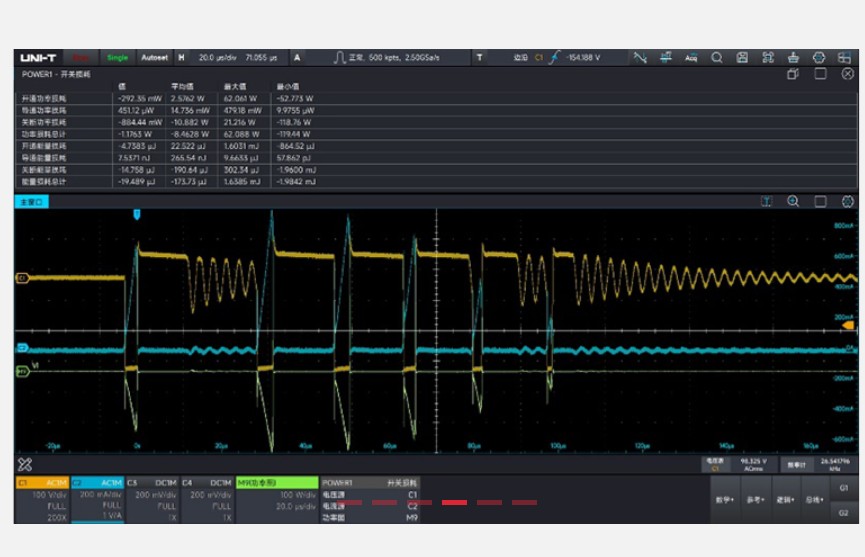This screenshot has height=557, width=865.
Task: Click the save icon in top toolbar
Action: pos(742,58)
